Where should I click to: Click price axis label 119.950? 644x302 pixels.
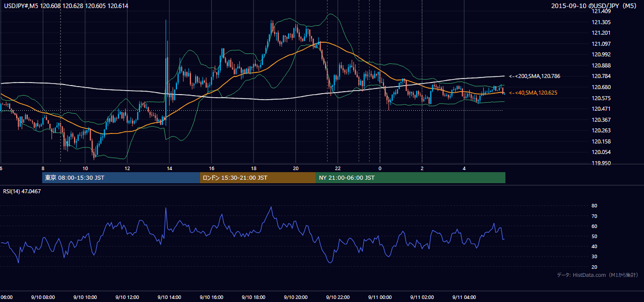(602, 163)
